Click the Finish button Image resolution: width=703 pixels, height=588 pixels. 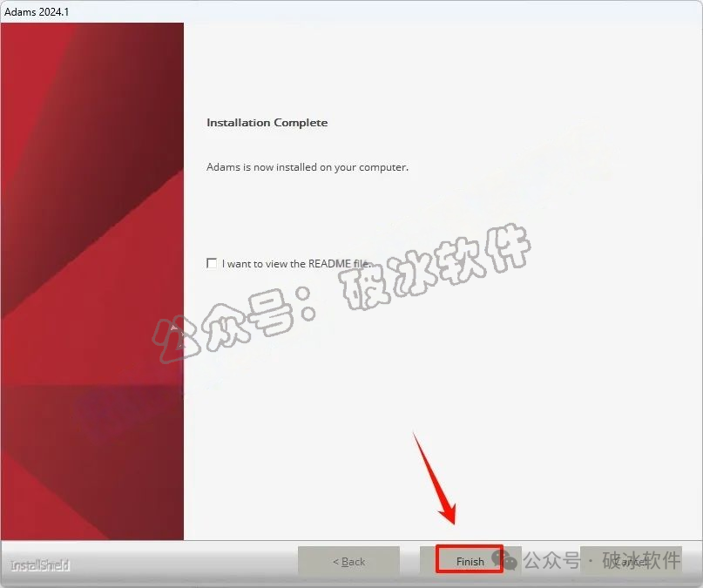470,561
